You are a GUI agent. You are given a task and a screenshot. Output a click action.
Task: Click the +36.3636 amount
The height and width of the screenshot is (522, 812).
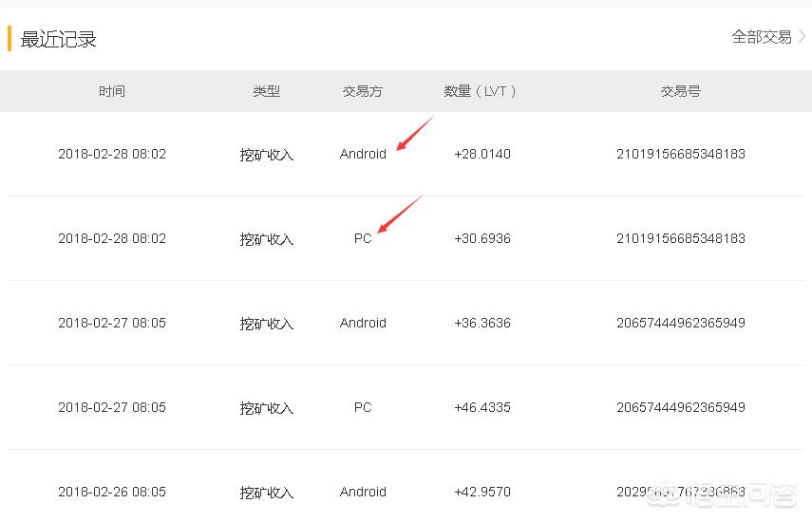point(482,323)
